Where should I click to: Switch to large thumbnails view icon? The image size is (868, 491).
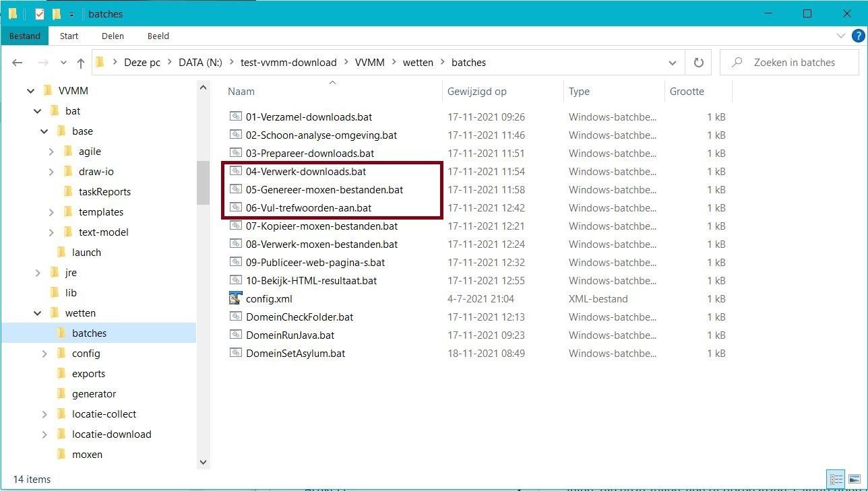pos(855,480)
